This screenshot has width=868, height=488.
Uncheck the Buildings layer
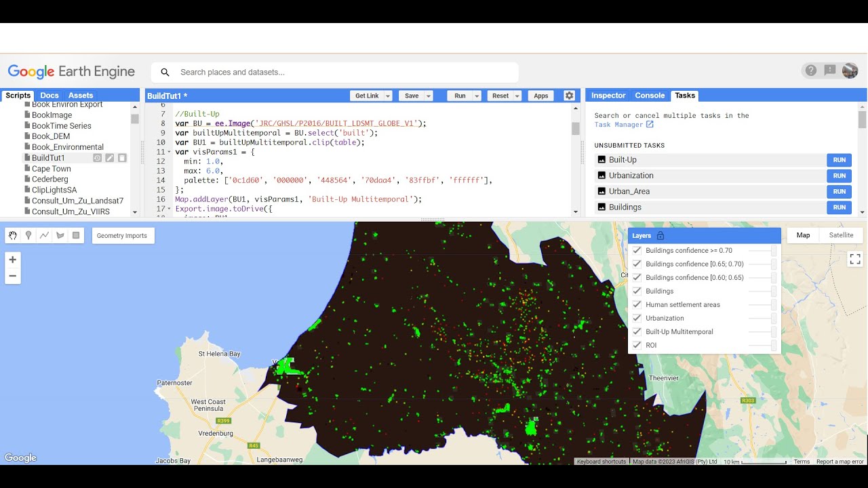point(637,291)
